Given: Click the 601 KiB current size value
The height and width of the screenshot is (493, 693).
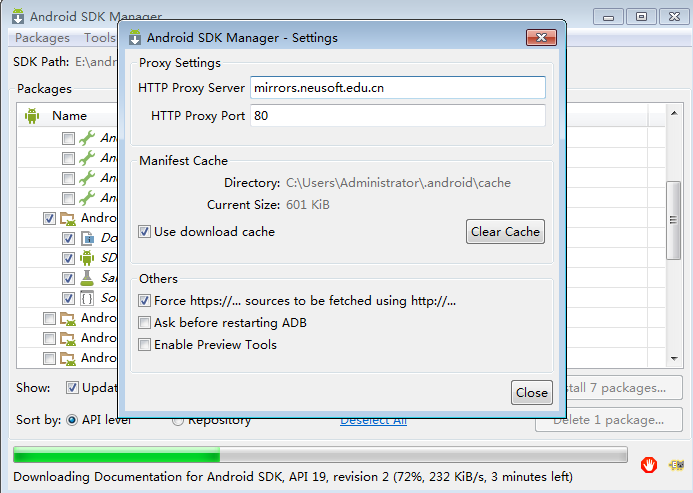Looking at the screenshot, I should click(308, 205).
